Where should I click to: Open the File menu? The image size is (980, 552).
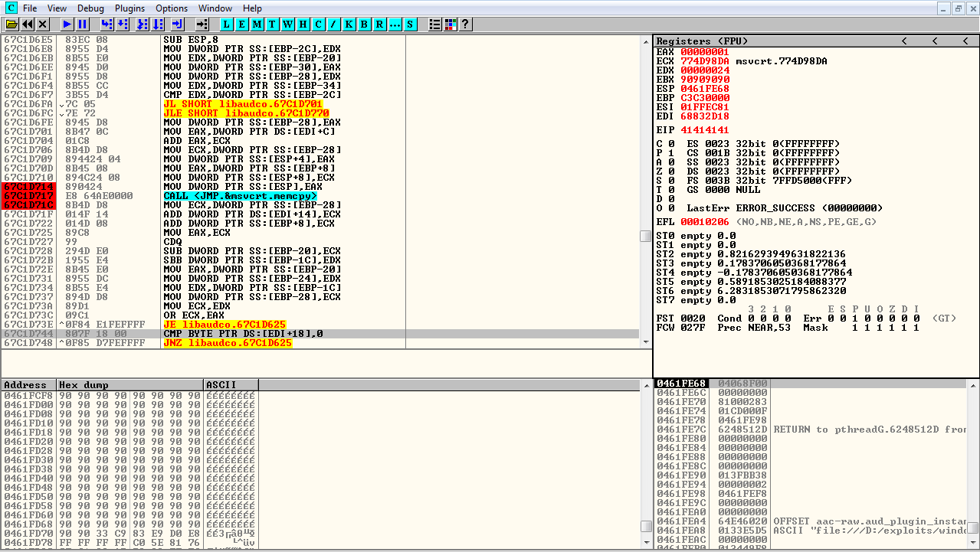tap(29, 8)
